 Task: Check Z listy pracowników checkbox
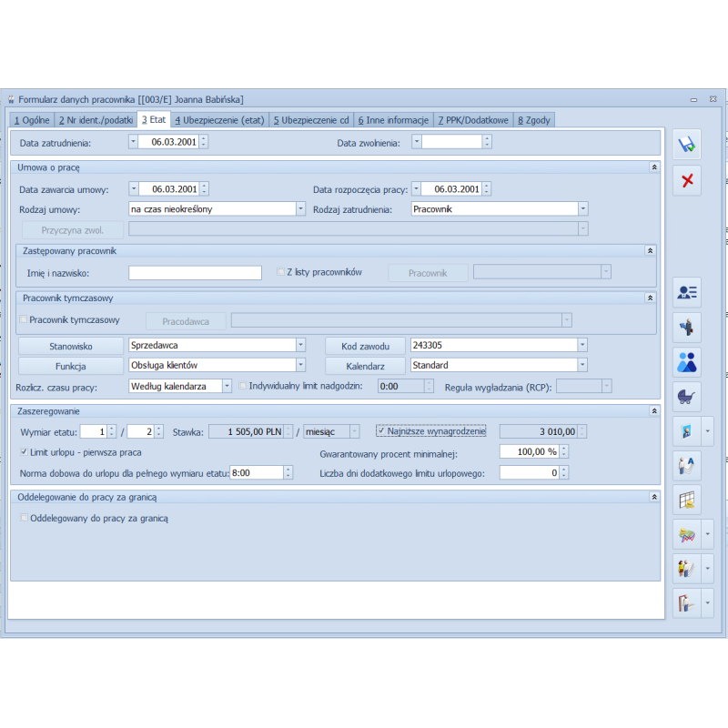coord(281,272)
